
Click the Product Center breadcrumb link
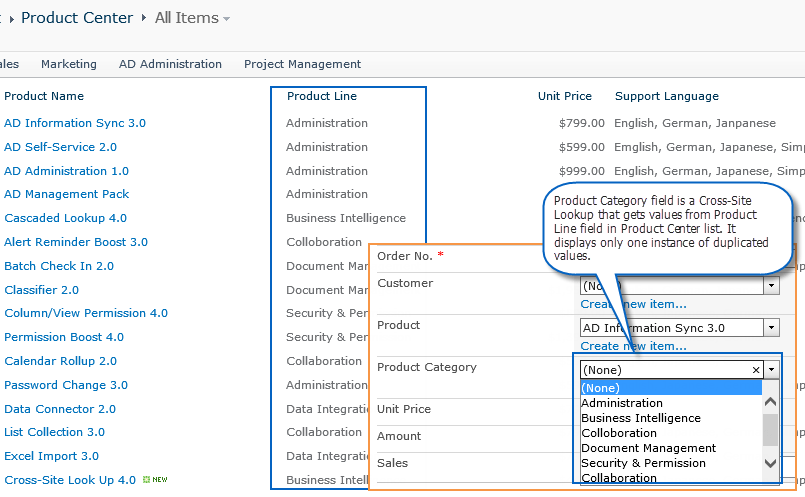click(x=77, y=18)
